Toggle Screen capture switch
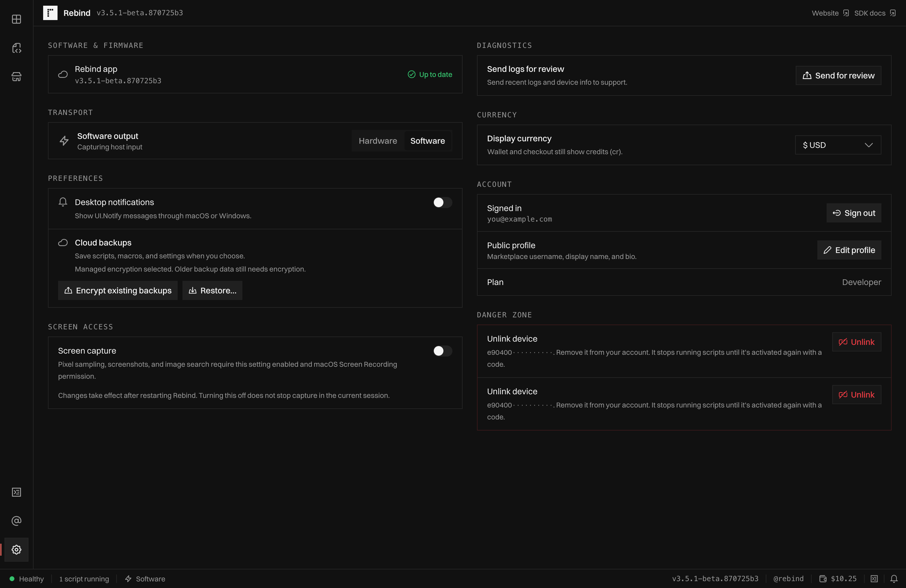The height and width of the screenshot is (588, 906). pos(442,351)
